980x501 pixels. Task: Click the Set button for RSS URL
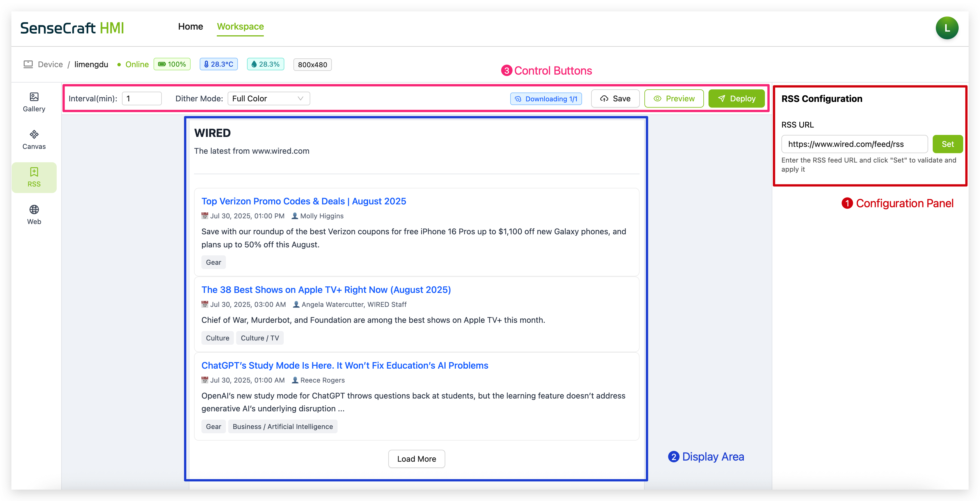(x=948, y=144)
